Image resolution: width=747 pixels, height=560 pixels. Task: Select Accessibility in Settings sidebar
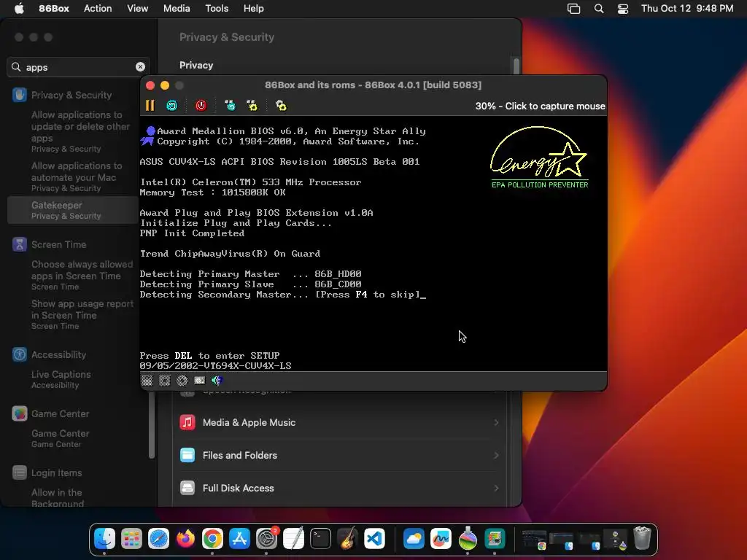click(x=58, y=354)
